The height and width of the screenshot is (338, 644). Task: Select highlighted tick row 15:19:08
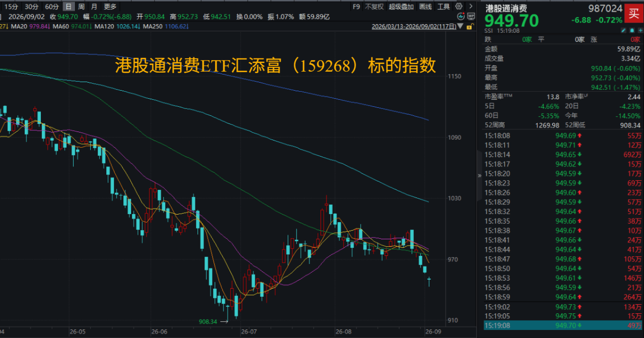(x=563, y=326)
